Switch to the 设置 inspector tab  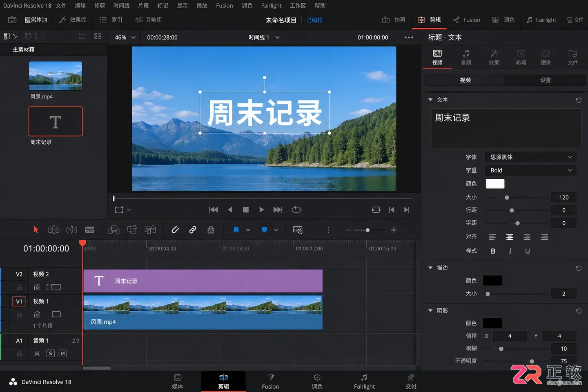tap(545, 80)
